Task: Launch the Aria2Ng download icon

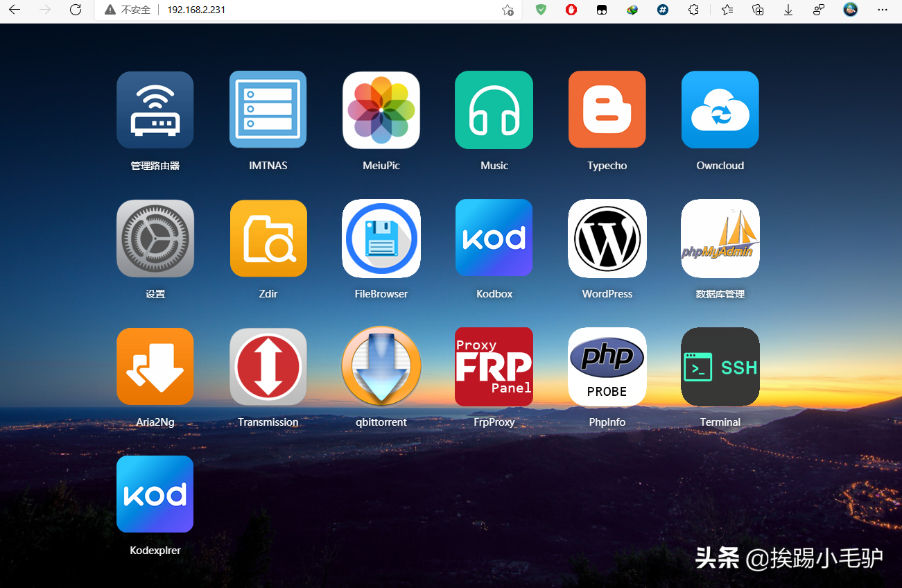Action: pos(155,366)
